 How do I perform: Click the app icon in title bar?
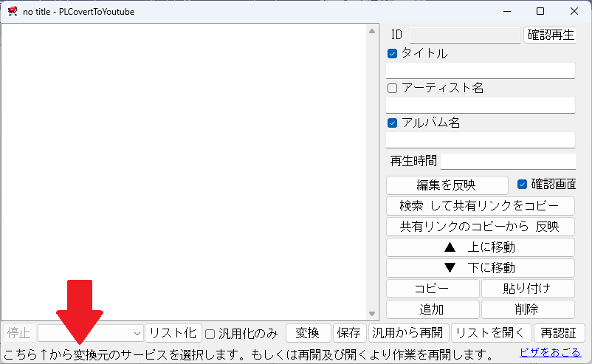click(12, 12)
